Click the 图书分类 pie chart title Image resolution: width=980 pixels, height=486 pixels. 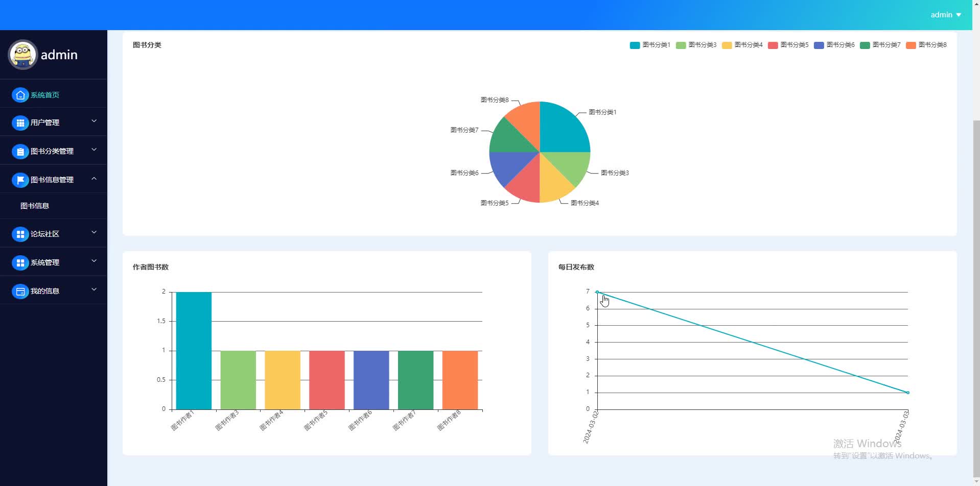[x=147, y=45]
